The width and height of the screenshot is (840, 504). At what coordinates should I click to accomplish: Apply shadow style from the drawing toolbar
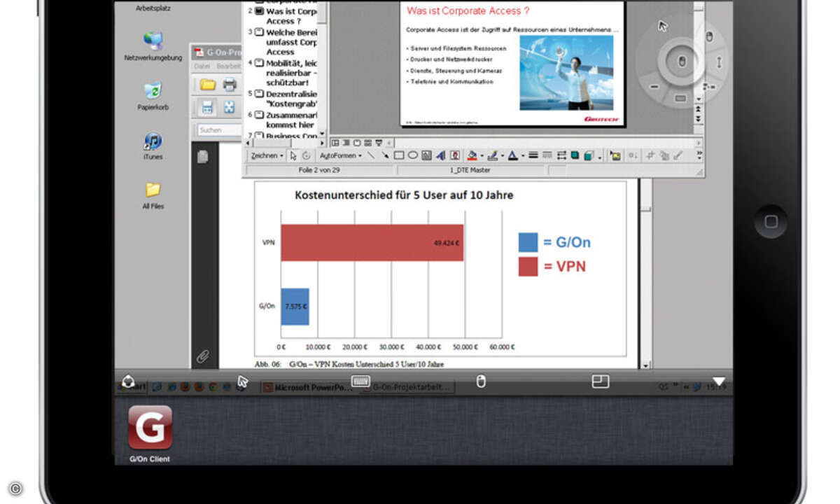click(575, 155)
